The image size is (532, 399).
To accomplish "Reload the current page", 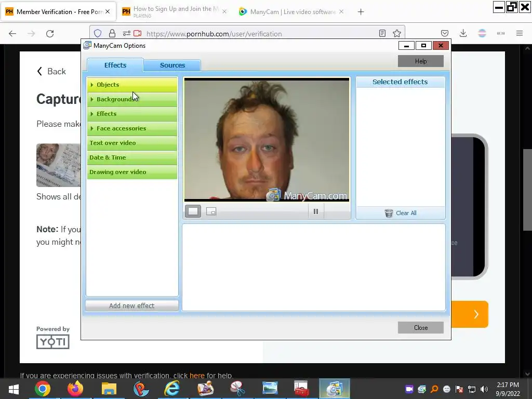I will tap(50, 34).
